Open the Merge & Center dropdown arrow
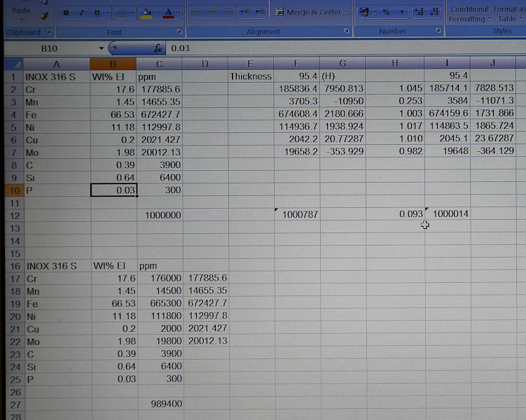 click(347, 13)
